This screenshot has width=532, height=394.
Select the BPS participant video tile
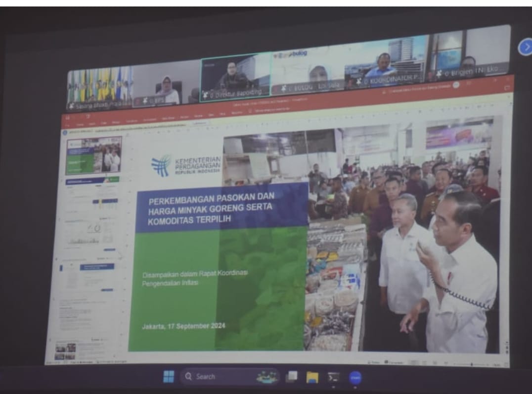pyautogui.click(x=166, y=84)
